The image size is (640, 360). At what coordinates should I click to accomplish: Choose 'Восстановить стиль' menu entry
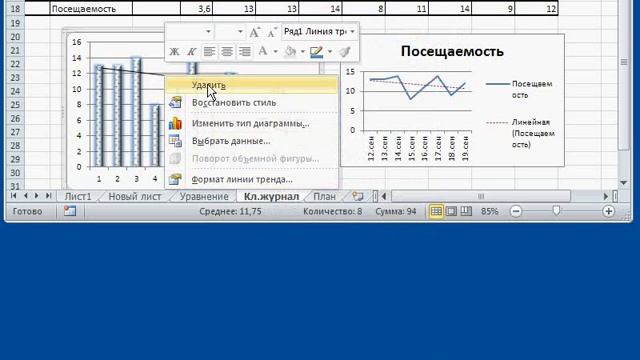[x=252, y=102]
